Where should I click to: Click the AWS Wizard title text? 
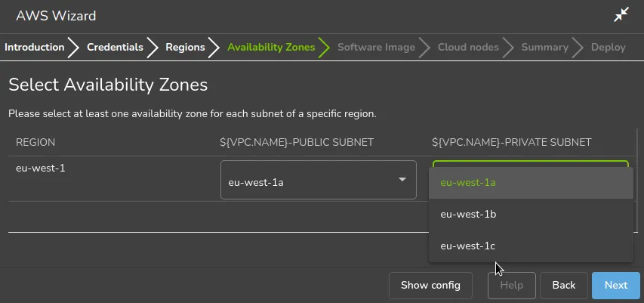(56, 16)
